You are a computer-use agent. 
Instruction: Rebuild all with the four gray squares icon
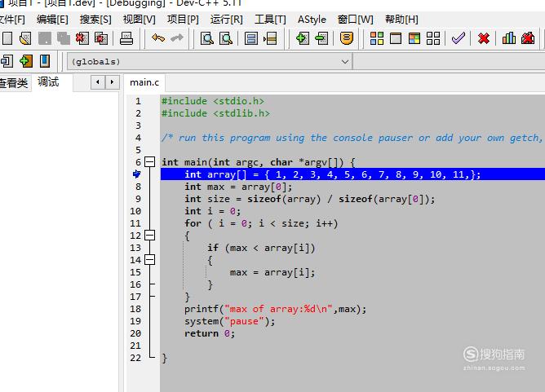pyautogui.click(x=433, y=38)
